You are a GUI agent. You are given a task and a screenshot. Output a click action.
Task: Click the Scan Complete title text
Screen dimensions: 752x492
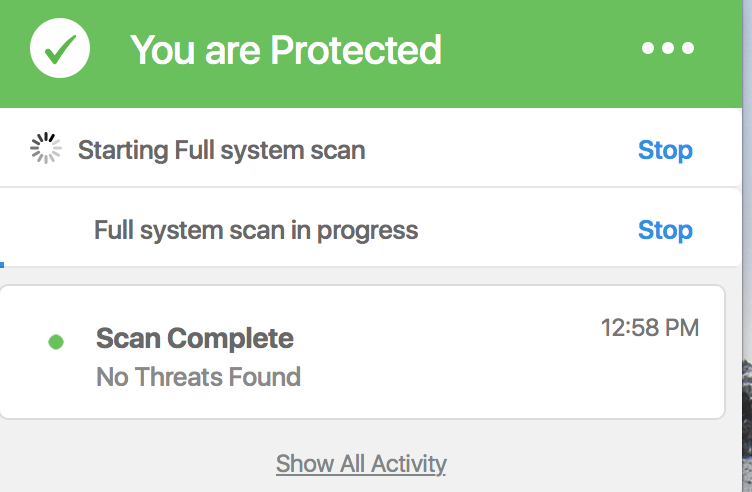[x=195, y=339]
